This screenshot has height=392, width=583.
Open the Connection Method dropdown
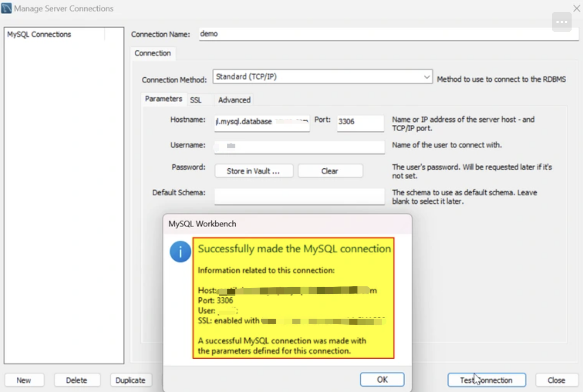[322, 76]
